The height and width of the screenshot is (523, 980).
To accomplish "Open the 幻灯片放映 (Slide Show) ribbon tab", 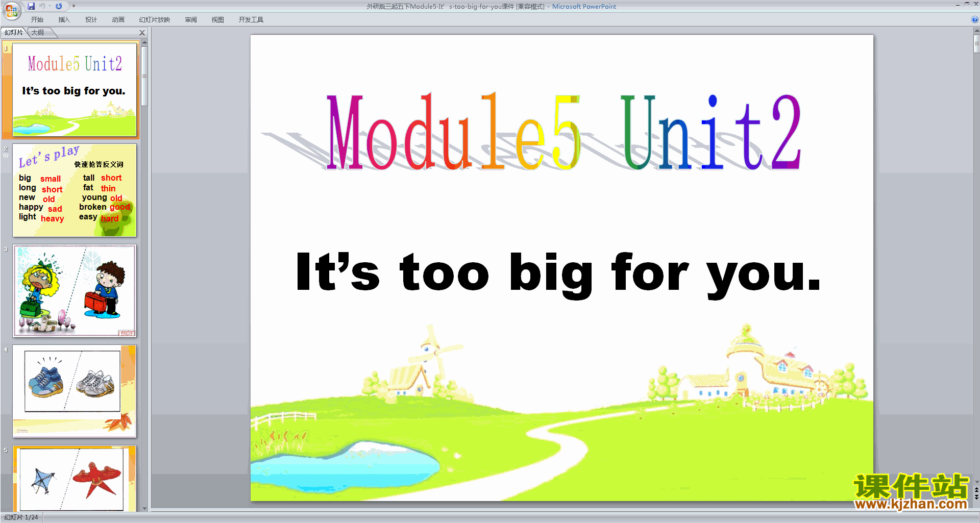I will (x=154, y=20).
